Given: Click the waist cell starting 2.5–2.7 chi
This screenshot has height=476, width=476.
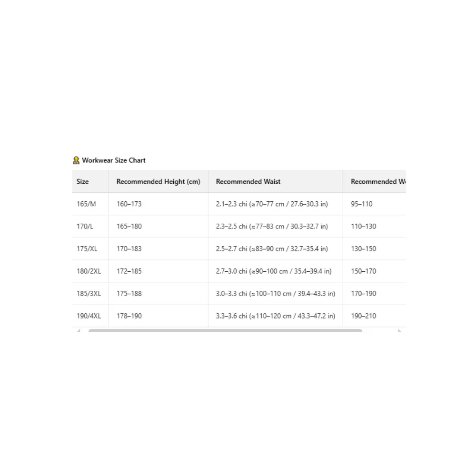Looking at the screenshot, I should 272,248.
